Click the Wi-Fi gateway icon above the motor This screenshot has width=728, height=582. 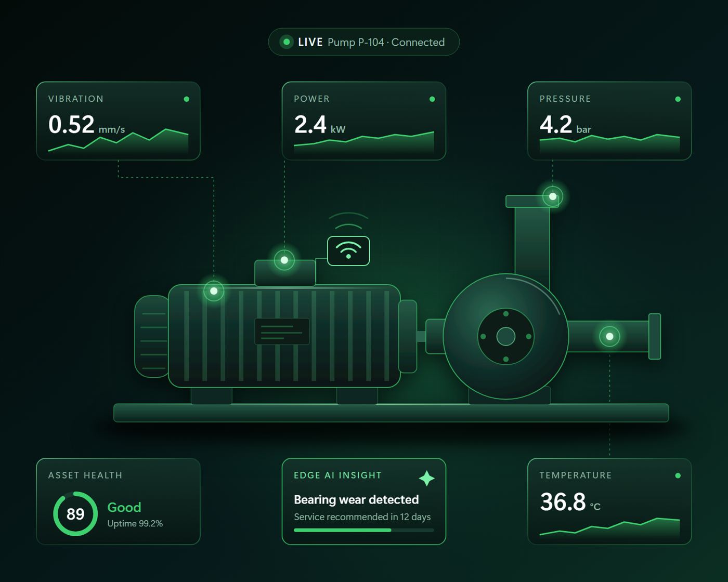348,250
